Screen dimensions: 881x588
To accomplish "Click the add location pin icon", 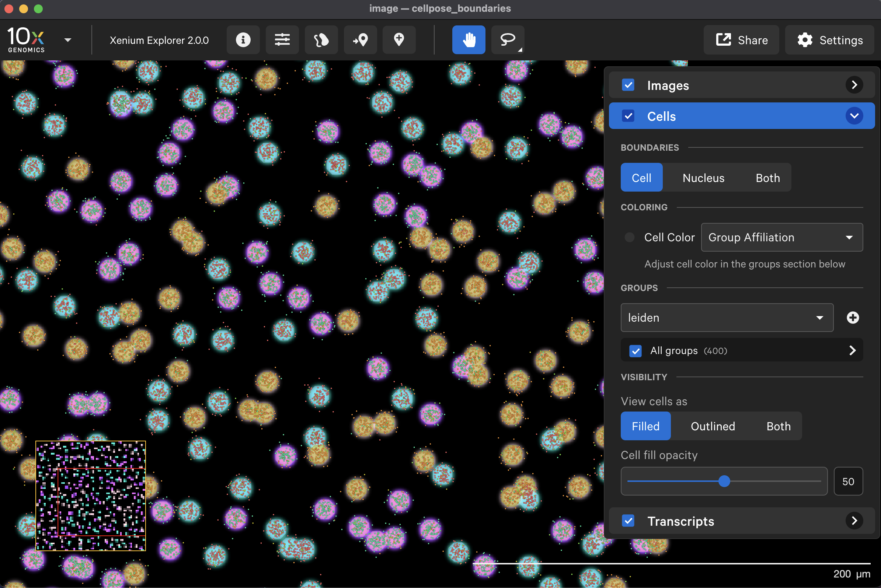I will [399, 40].
